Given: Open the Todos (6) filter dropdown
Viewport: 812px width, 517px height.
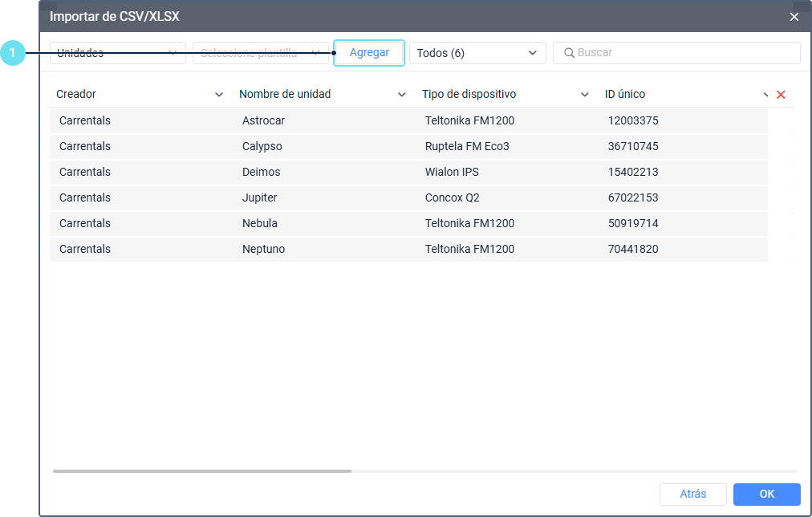Looking at the screenshot, I should coord(477,53).
